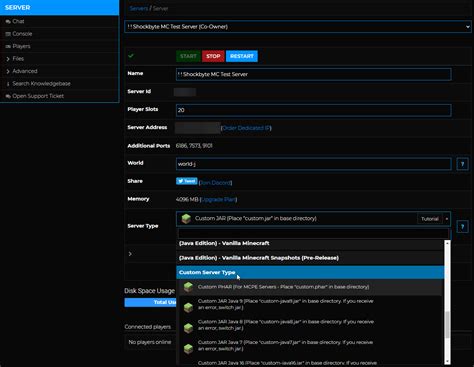Click dropdown list scrollbar up arrow

point(447,243)
